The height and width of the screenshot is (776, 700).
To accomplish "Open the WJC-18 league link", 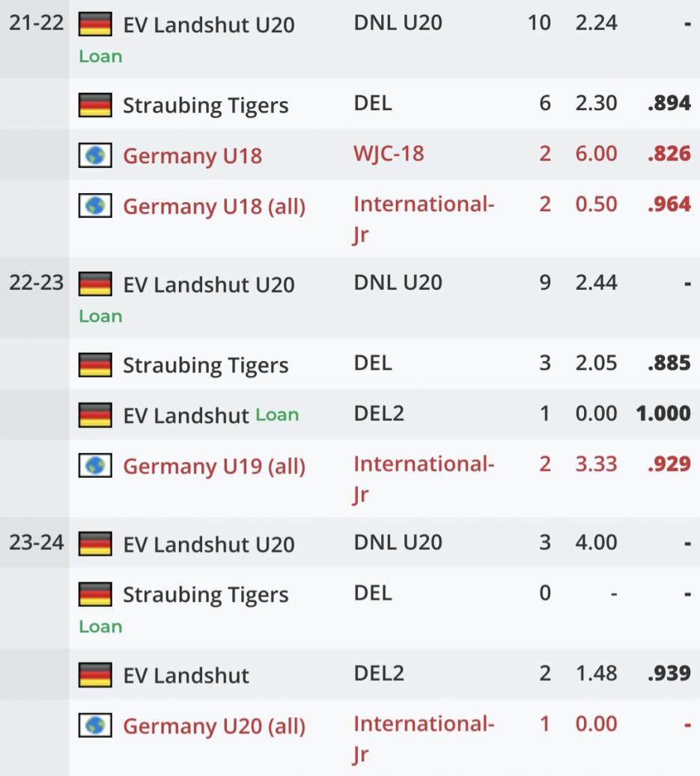I will point(389,154).
